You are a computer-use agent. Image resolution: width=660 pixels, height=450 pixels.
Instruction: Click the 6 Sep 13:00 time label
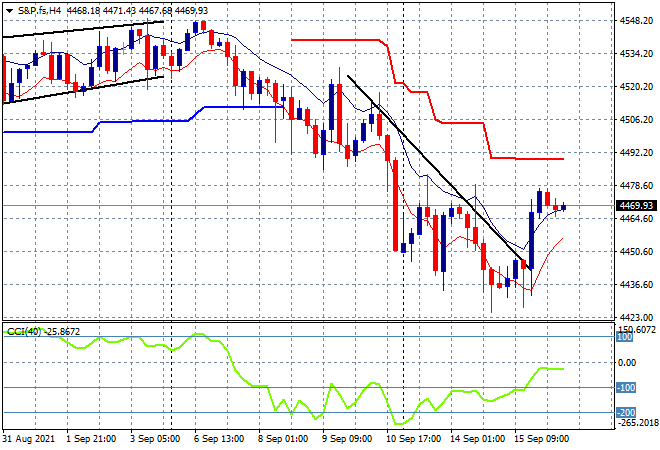coord(219,439)
